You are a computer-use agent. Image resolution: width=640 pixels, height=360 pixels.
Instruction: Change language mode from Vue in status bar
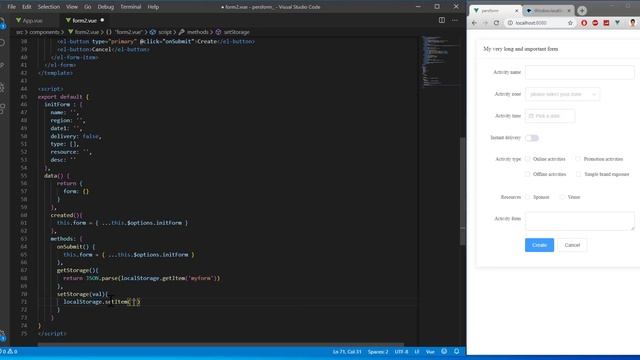tap(430, 351)
